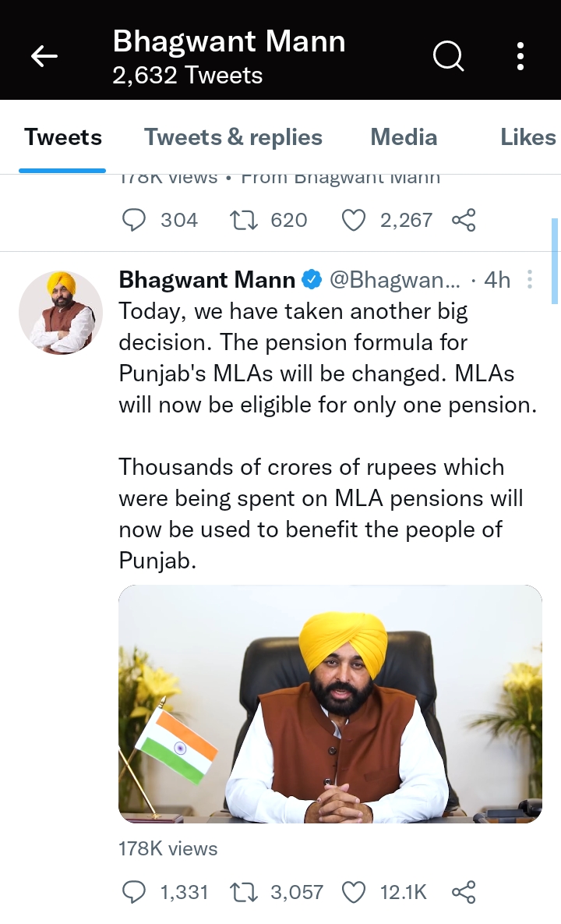Go back using the arrow icon
561x924 pixels.
tap(44, 55)
